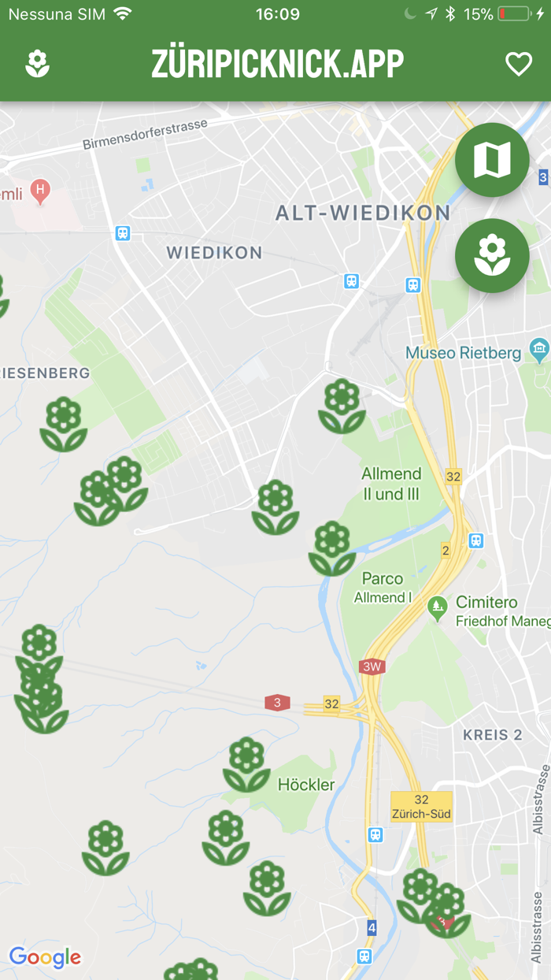
Task: Tap the round map view button
Action: pyautogui.click(x=492, y=160)
